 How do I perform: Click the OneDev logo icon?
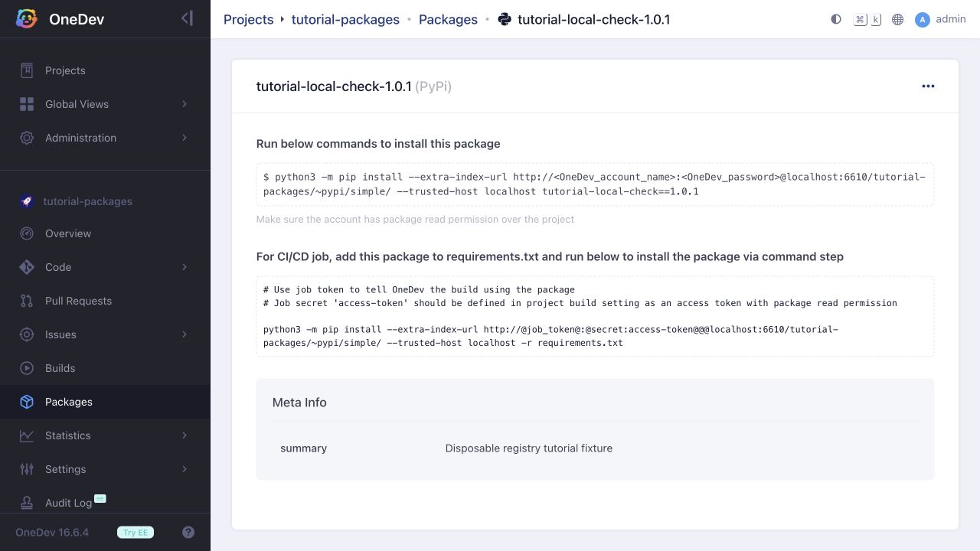(x=27, y=19)
